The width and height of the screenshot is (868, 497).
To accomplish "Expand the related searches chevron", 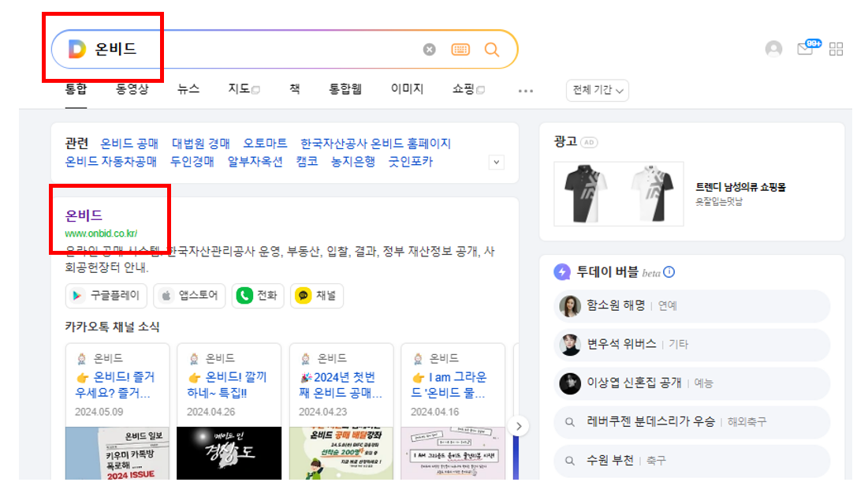I will 496,161.
